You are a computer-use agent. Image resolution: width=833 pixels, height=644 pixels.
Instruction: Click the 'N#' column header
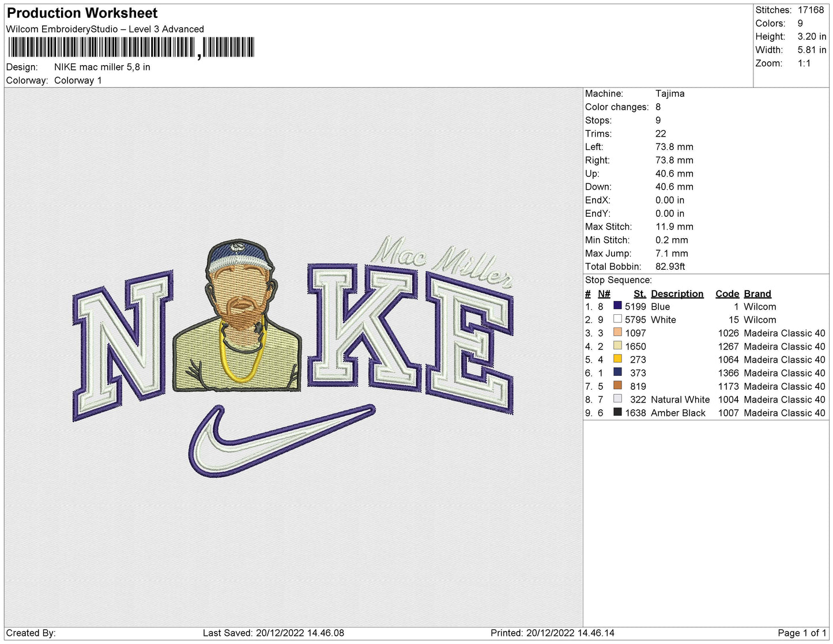point(604,293)
